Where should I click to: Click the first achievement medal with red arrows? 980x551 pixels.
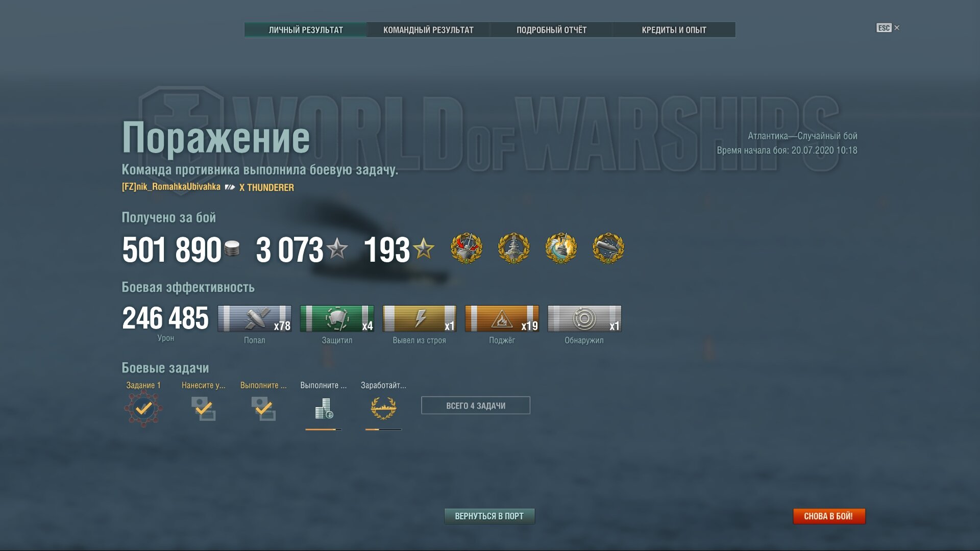pos(466,248)
